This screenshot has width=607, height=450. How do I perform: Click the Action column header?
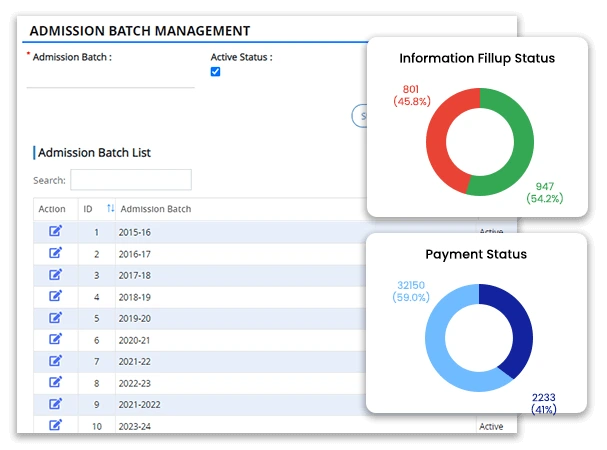(x=52, y=209)
